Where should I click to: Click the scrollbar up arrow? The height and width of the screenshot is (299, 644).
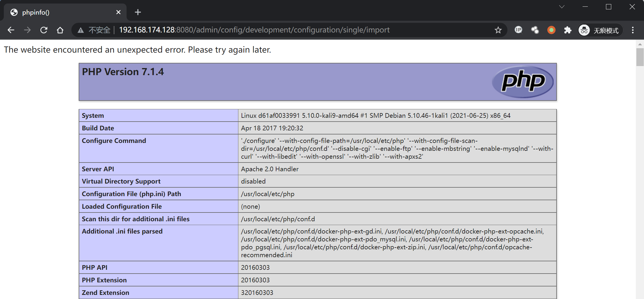click(x=640, y=44)
